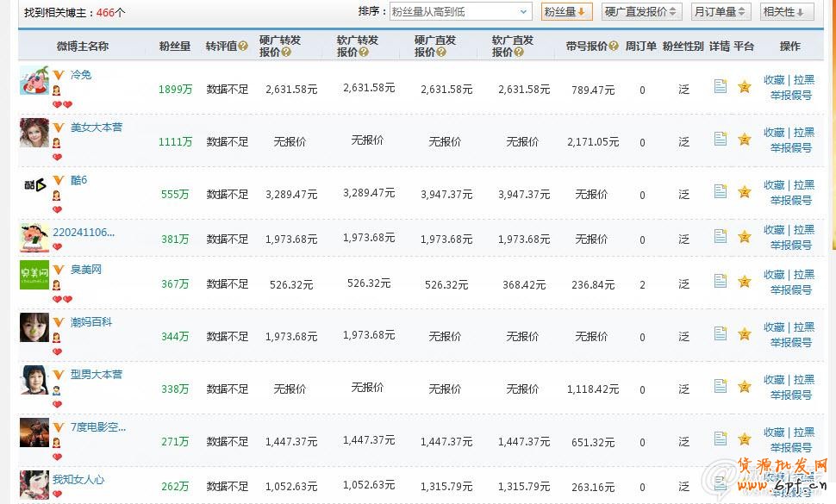This screenshot has height=504, width=836.
Task: Open the 我知女人心 account name link
Action: tap(78, 480)
